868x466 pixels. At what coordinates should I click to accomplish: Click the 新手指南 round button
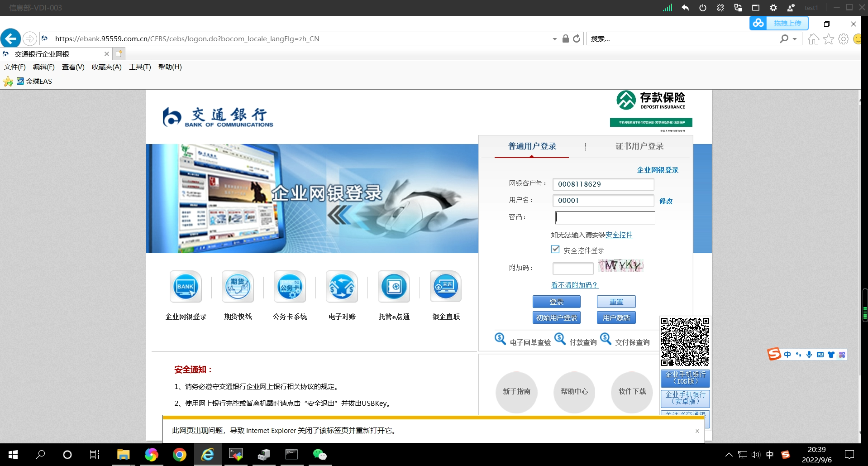(x=517, y=392)
